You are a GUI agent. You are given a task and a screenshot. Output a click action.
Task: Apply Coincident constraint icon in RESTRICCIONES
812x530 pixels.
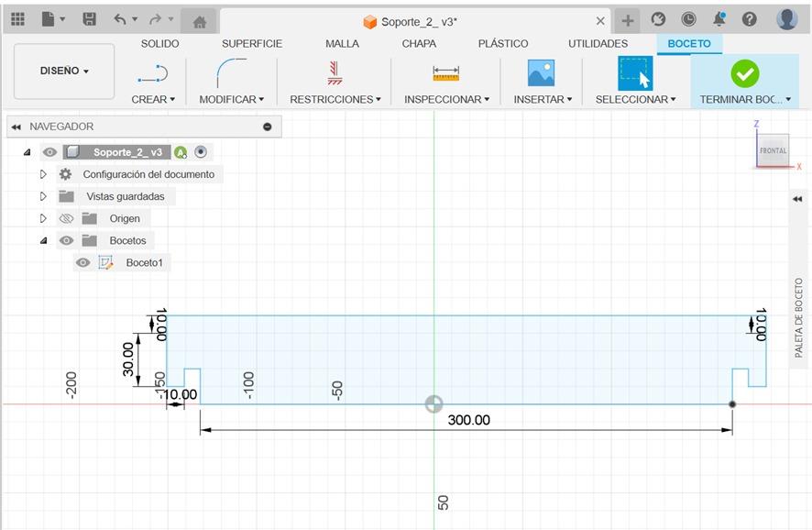pyautogui.click(x=335, y=73)
